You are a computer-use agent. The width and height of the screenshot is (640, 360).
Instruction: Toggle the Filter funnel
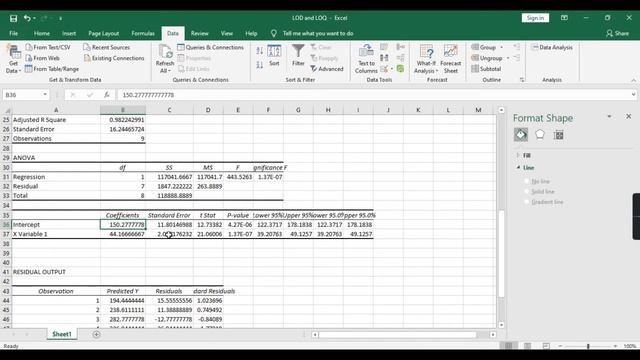tap(298, 56)
